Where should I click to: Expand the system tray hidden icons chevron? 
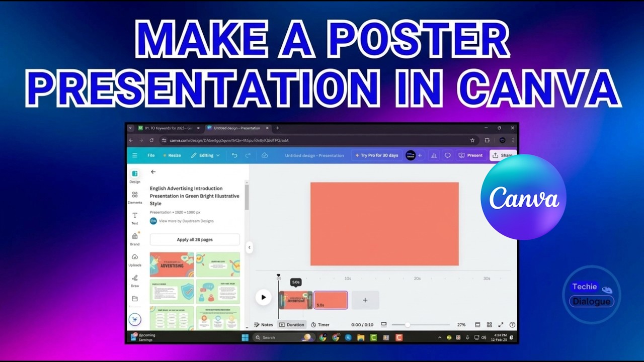[x=440, y=337]
